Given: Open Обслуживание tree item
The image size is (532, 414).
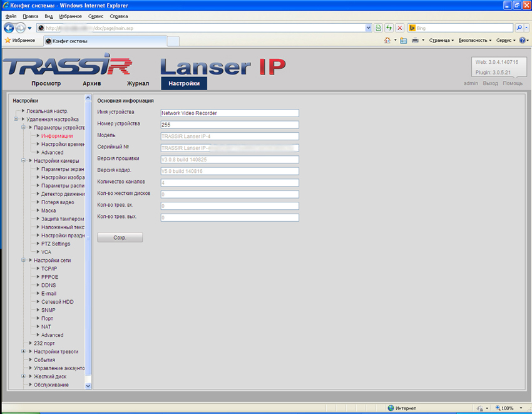Looking at the screenshot, I should [x=51, y=385].
